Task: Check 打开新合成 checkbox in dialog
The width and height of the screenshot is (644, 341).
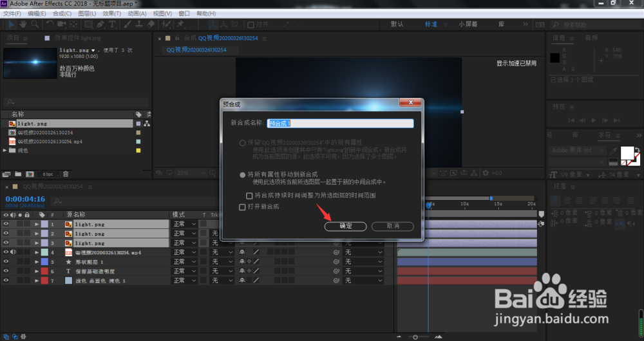Action: (x=242, y=207)
